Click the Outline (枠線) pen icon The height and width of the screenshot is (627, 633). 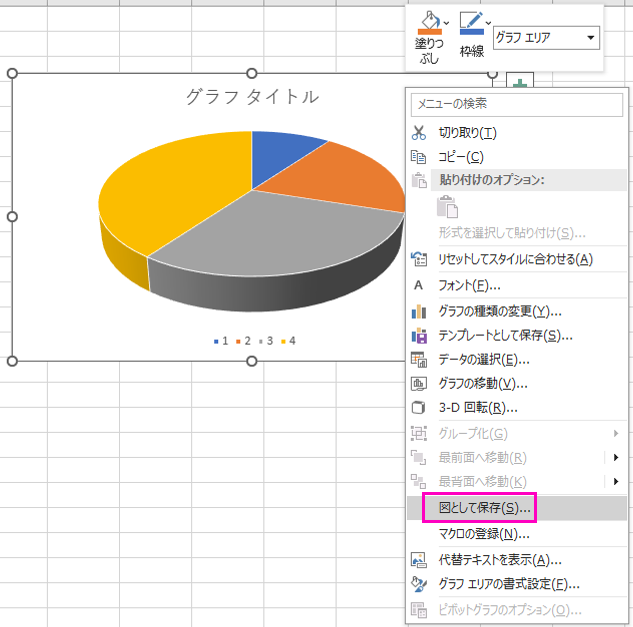click(x=471, y=23)
